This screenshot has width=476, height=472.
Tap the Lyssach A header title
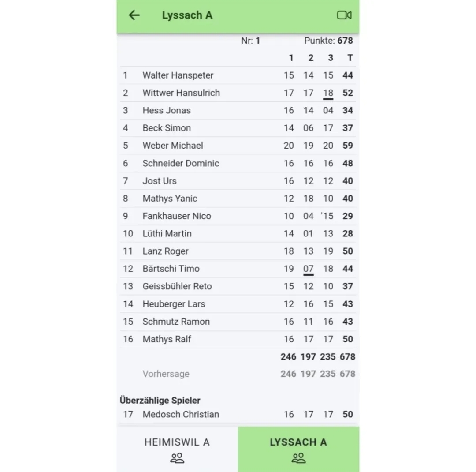coord(187,15)
